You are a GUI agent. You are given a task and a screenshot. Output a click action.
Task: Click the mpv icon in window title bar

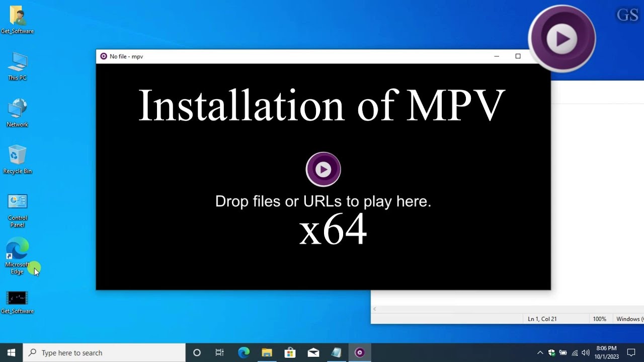click(x=104, y=56)
